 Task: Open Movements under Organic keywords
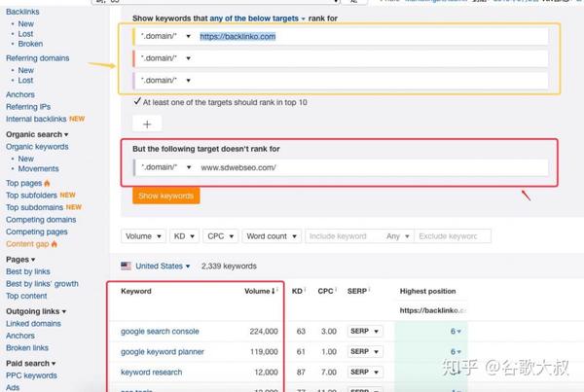tap(38, 169)
